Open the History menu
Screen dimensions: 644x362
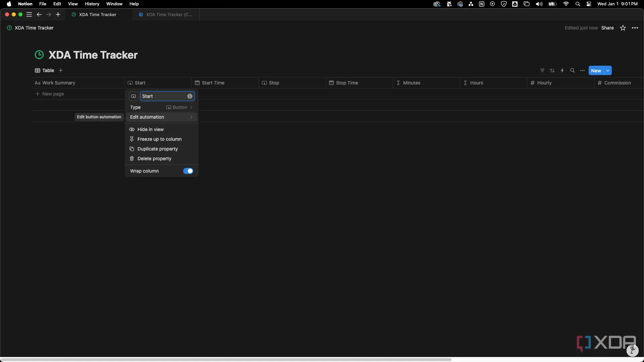pyautogui.click(x=92, y=4)
